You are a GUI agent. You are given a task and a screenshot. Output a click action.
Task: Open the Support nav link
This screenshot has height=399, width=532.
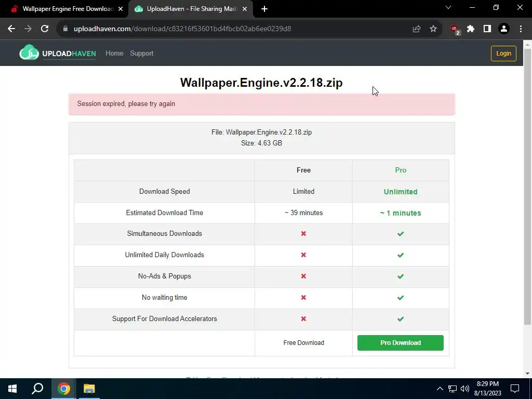click(141, 54)
